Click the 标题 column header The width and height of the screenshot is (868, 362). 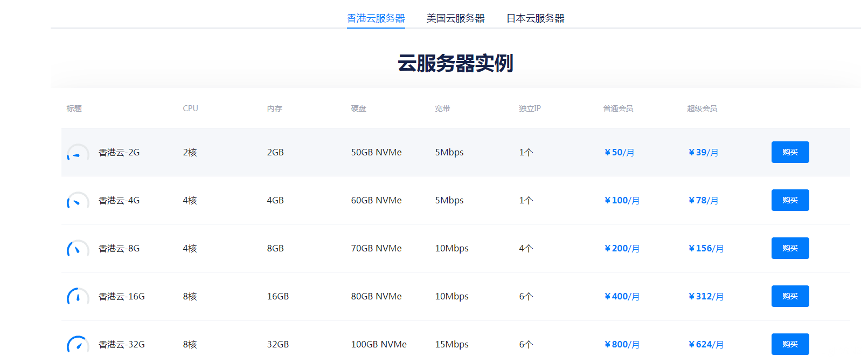click(74, 108)
